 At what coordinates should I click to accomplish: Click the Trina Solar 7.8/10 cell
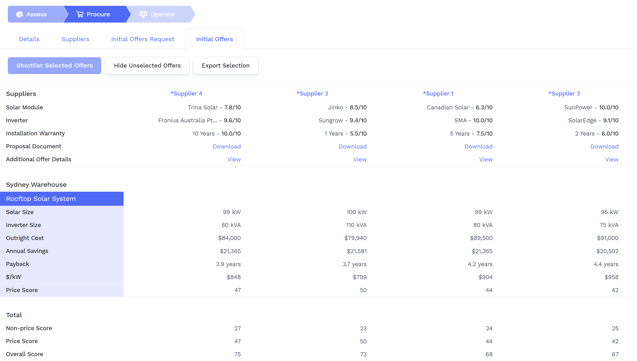[x=214, y=107]
